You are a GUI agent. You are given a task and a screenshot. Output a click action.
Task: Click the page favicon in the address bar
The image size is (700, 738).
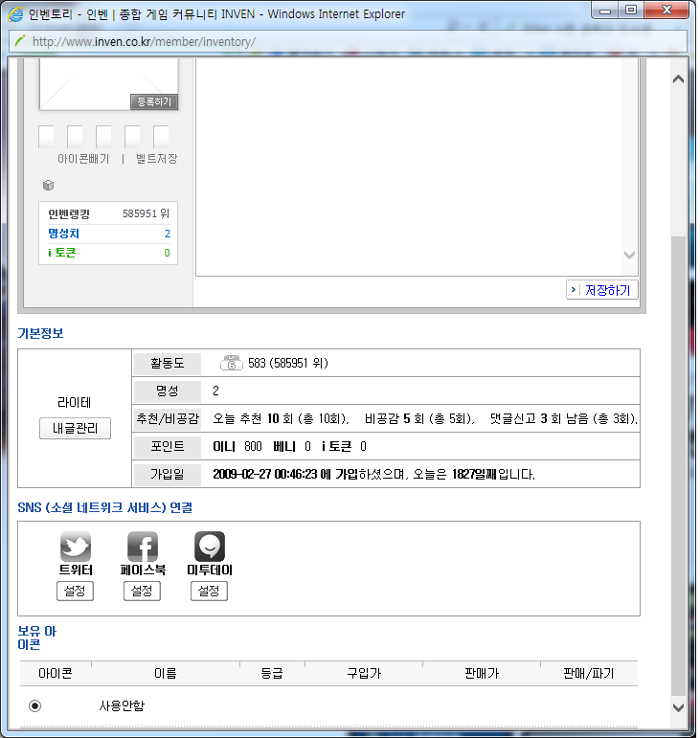[19, 41]
